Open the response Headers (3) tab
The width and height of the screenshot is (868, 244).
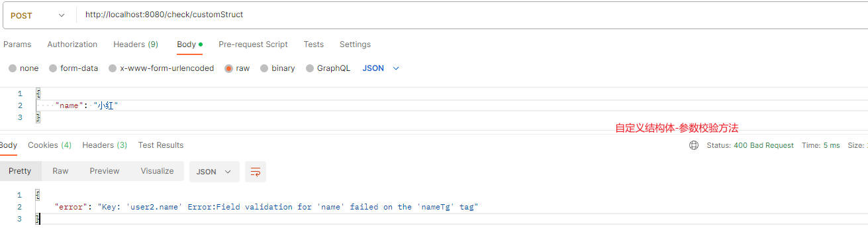[x=105, y=145]
